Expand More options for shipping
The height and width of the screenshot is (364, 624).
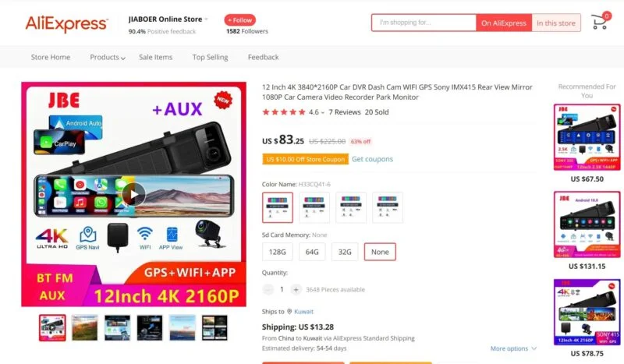[x=513, y=348]
